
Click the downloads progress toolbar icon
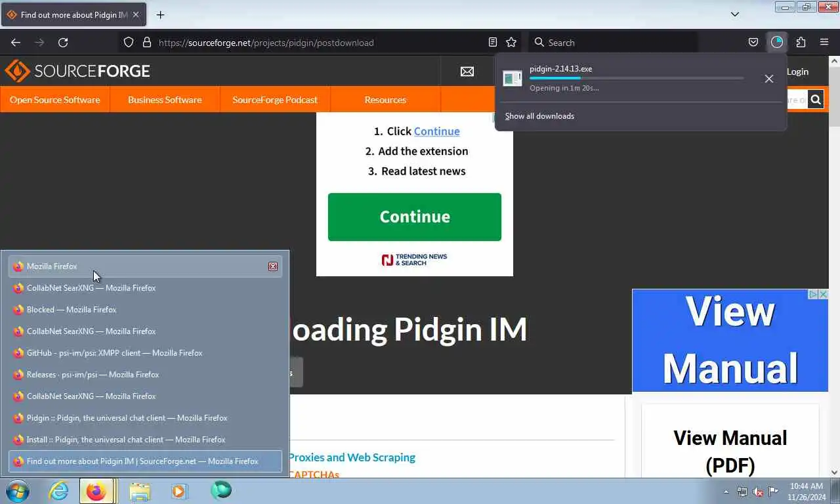[x=777, y=43]
